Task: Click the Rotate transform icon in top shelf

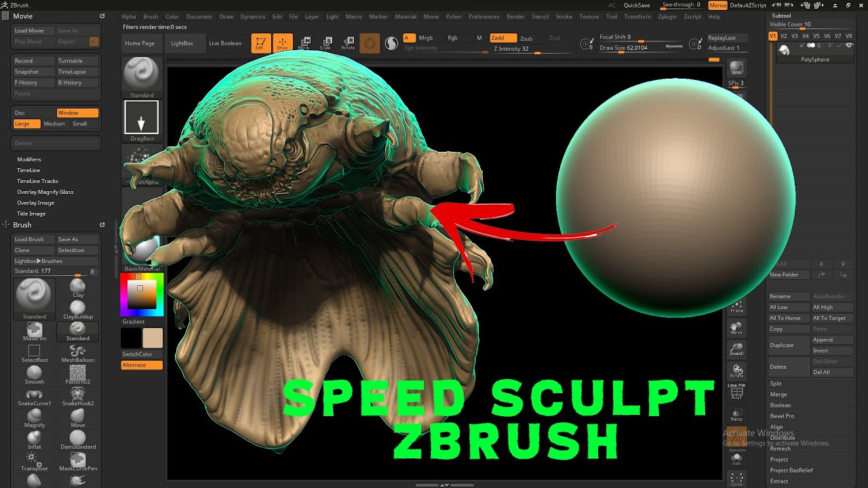Action: 348,43
